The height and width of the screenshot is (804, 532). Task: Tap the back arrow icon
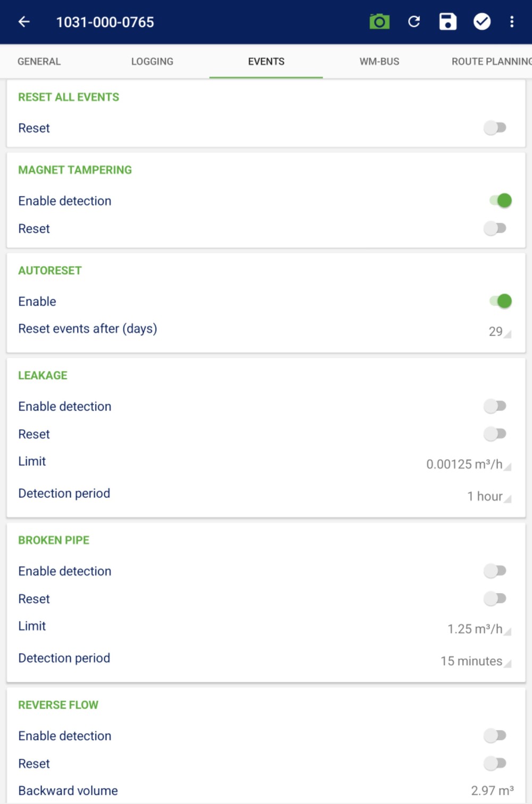point(24,22)
